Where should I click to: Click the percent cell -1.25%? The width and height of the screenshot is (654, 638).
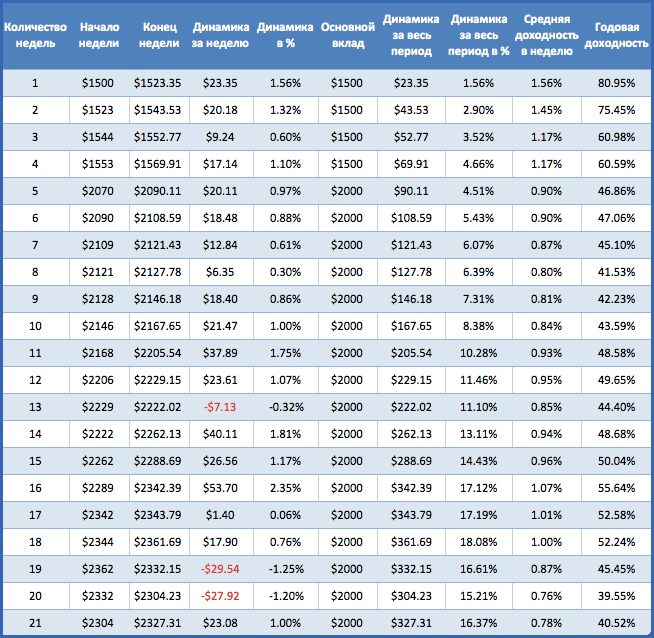point(286,569)
